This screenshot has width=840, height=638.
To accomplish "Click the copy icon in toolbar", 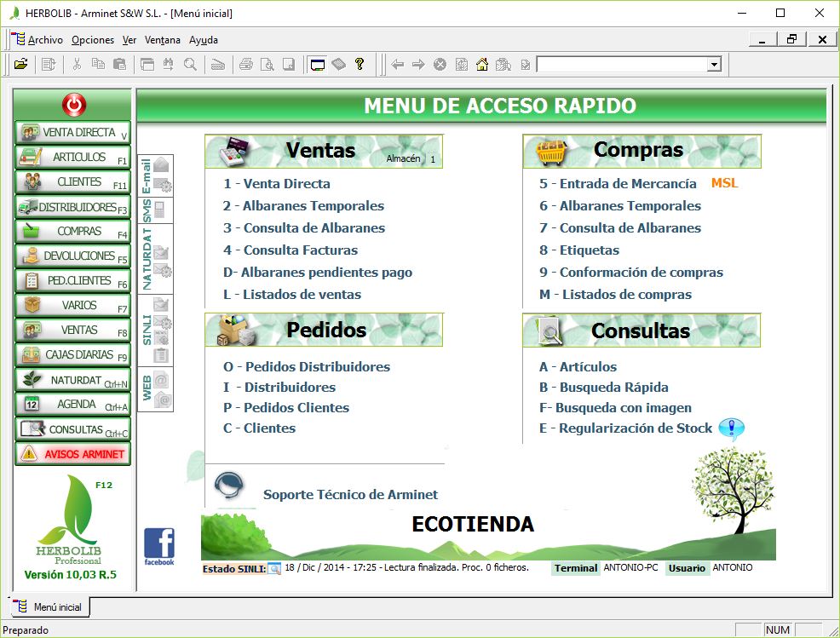I will [98, 65].
